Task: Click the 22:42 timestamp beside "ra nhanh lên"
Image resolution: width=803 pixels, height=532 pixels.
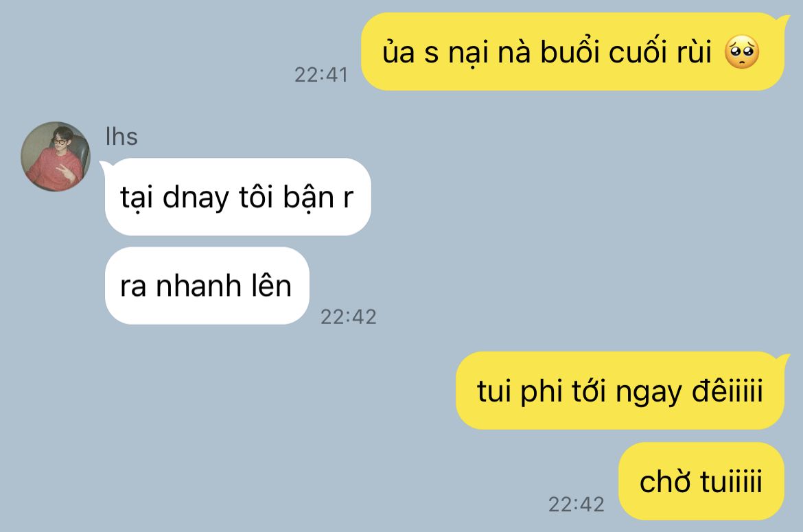Action: pyautogui.click(x=348, y=317)
